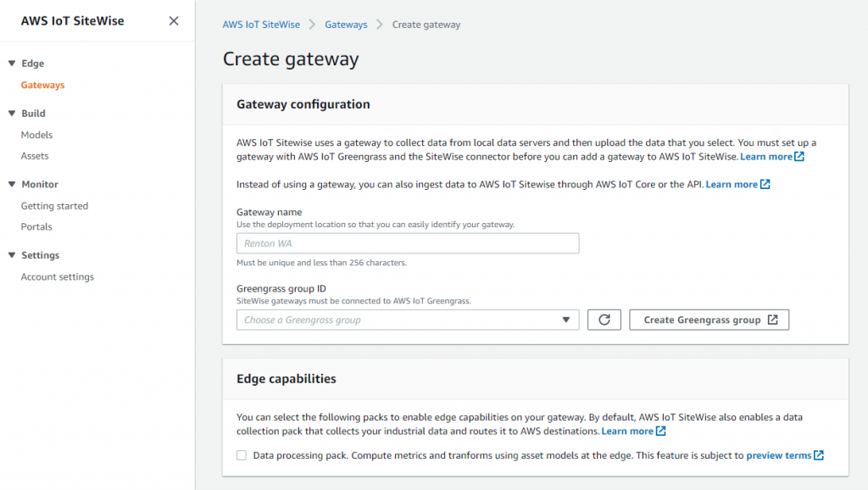
Task: Click the Gateway name input field
Action: (x=407, y=243)
